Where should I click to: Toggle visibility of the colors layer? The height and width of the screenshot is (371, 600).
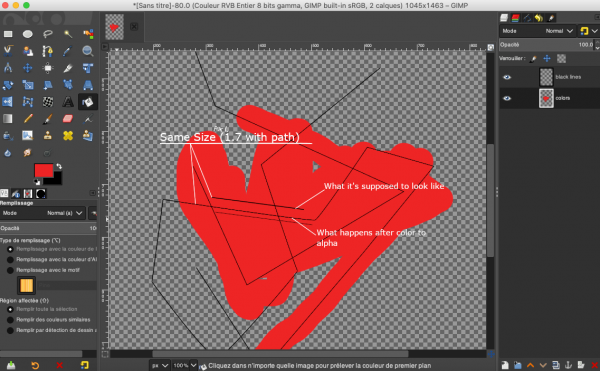click(507, 98)
